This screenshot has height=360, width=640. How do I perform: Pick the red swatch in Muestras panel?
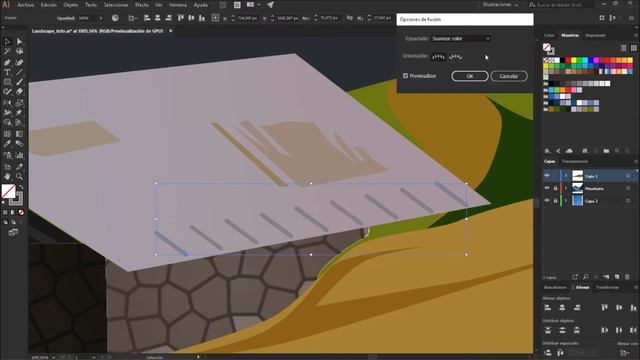click(x=568, y=60)
